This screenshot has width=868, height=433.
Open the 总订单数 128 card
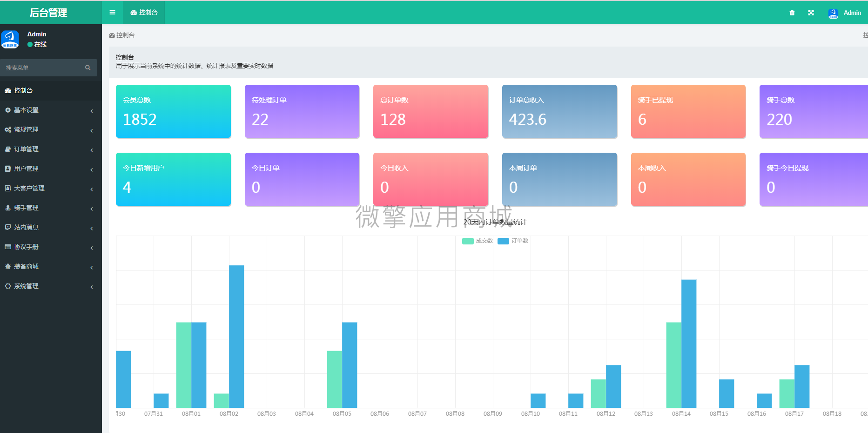point(431,111)
